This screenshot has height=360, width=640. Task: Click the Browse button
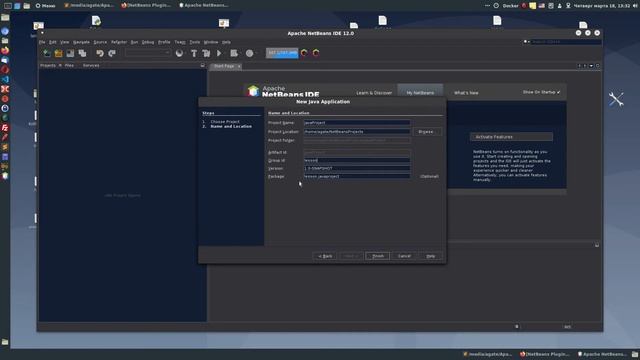(426, 132)
